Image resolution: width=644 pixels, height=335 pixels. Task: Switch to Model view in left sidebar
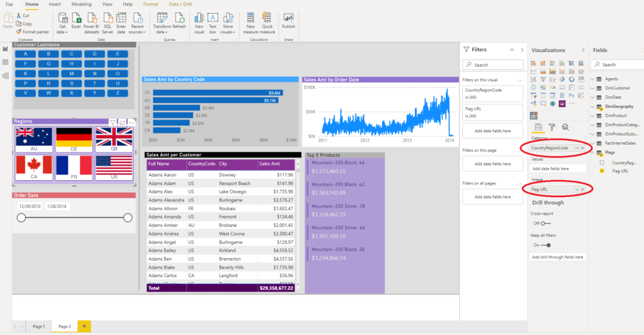tap(5, 76)
